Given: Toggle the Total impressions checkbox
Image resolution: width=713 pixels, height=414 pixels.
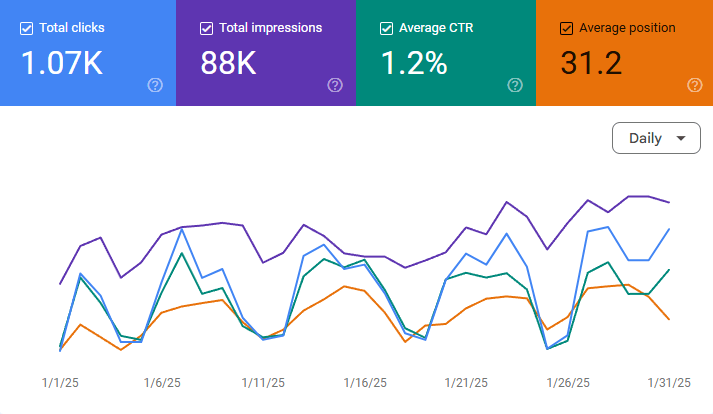Looking at the screenshot, I should point(206,28).
